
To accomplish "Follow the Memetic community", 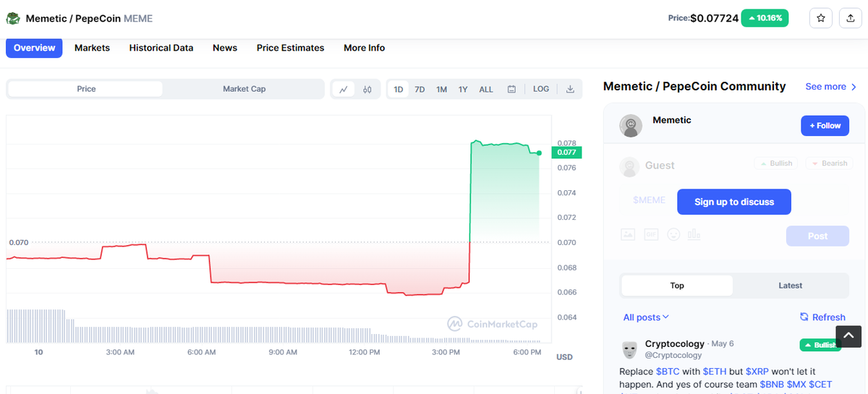I will coord(825,126).
